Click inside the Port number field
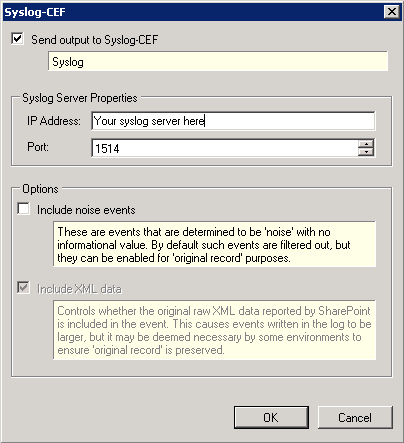The image size is (404, 443). [225, 148]
